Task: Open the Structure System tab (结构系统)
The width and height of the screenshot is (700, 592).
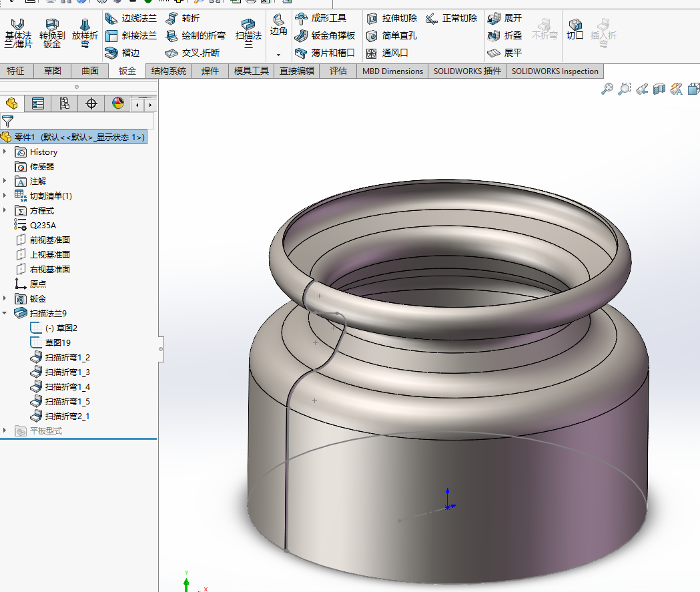Action: pyautogui.click(x=169, y=71)
